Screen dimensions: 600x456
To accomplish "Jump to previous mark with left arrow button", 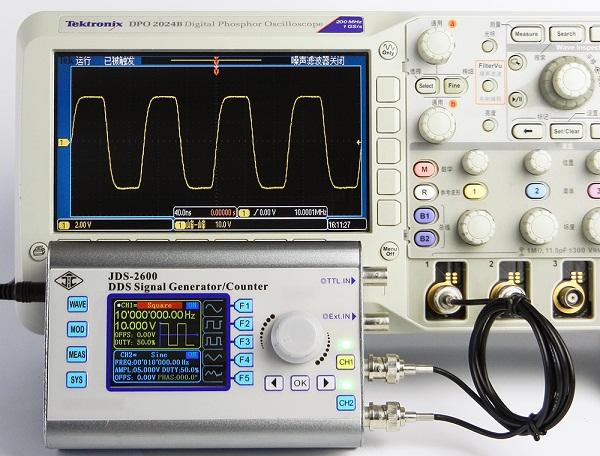I will click(x=528, y=131).
